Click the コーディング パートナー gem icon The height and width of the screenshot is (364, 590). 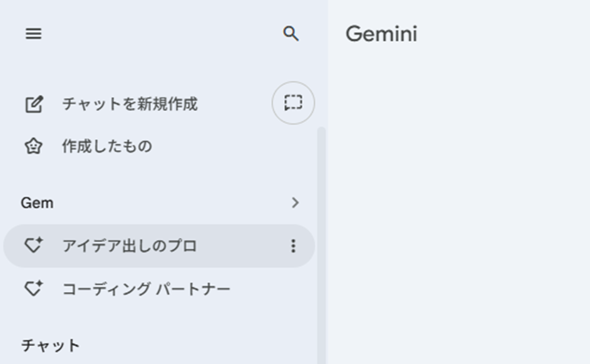point(33,289)
